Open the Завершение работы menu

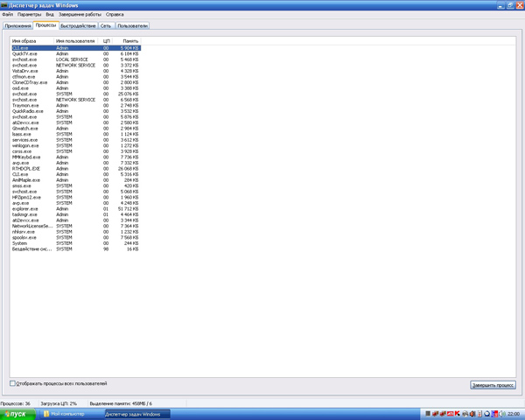(80, 14)
